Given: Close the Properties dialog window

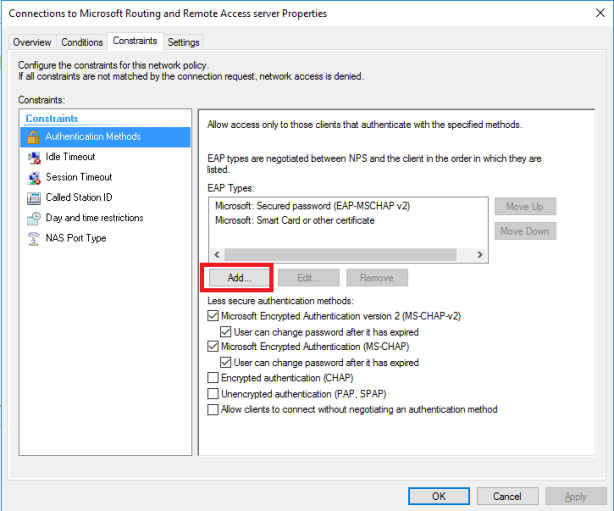Looking at the screenshot, I should [x=600, y=13].
